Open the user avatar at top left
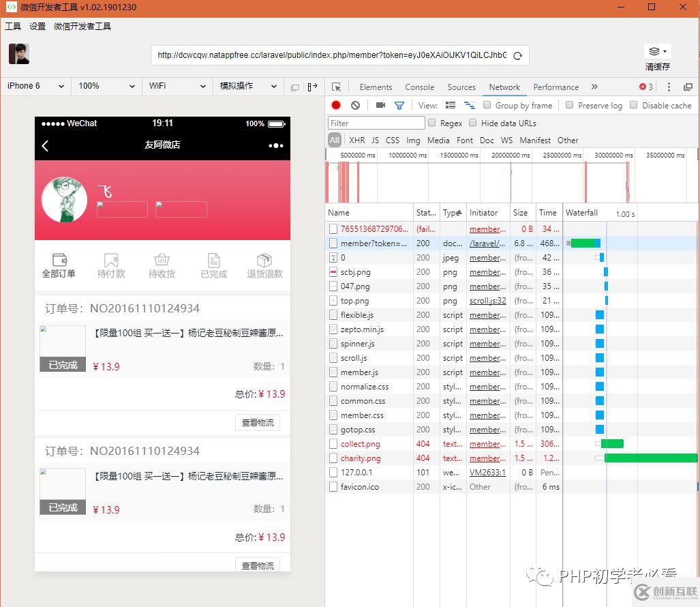Screen dimensions: 700x607 pyautogui.click(x=19, y=54)
